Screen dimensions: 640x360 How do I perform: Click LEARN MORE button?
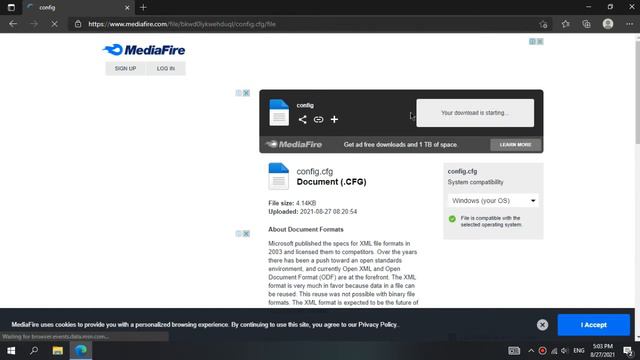[516, 144]
